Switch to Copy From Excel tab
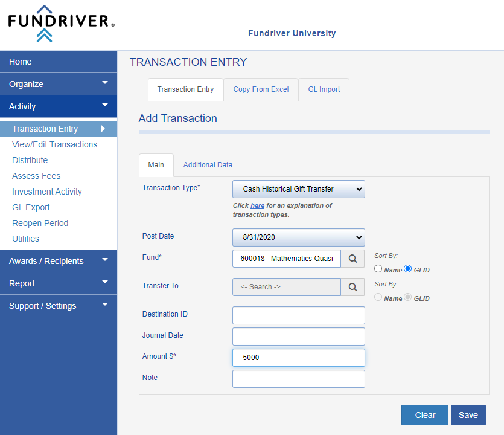 tap(261, 89)
